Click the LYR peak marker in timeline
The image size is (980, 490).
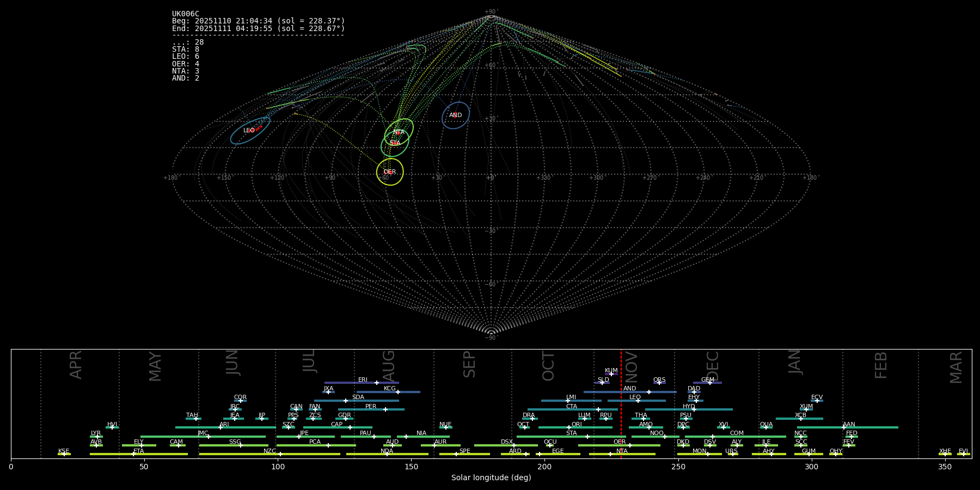[97, 437]
